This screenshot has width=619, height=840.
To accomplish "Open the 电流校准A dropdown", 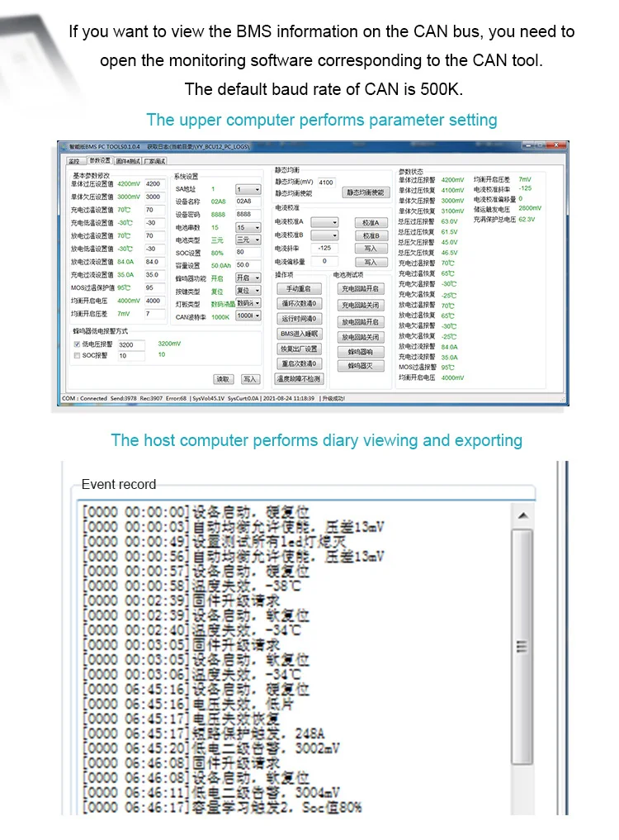I will [324, 222].
